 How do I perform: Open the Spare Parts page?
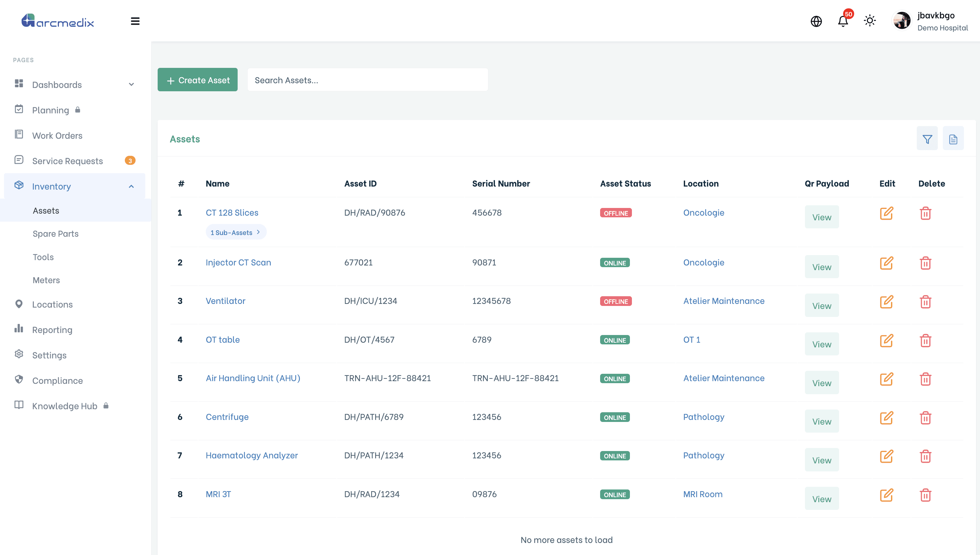point(56,233)
